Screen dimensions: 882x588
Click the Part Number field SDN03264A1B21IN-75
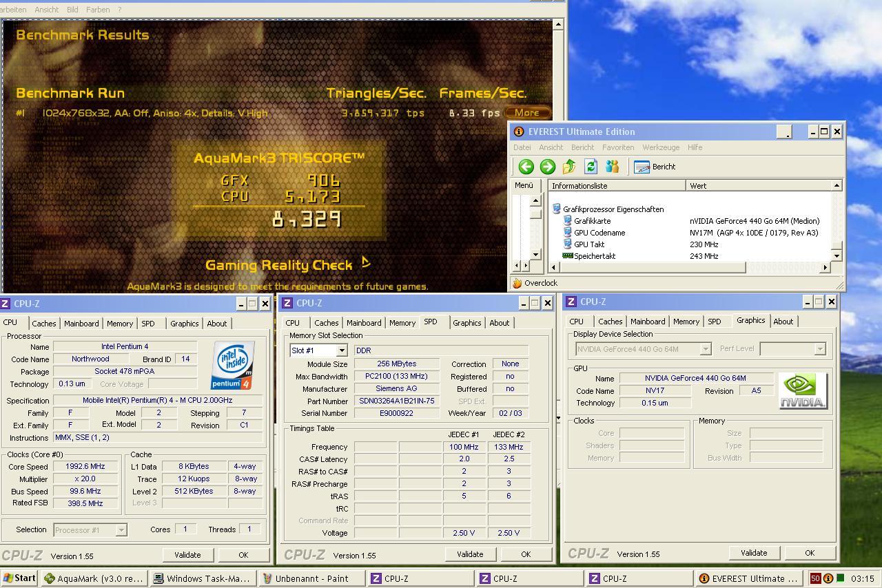coord(397,401)
